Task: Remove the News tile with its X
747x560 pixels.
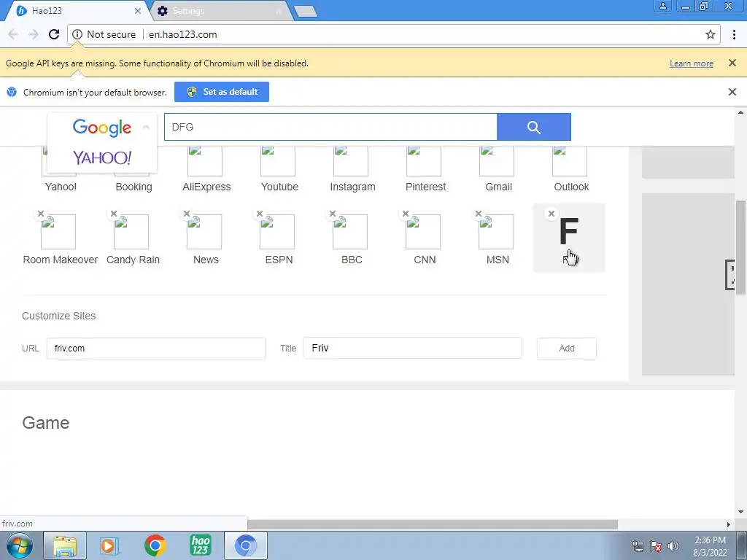Action: coord(187,214)
